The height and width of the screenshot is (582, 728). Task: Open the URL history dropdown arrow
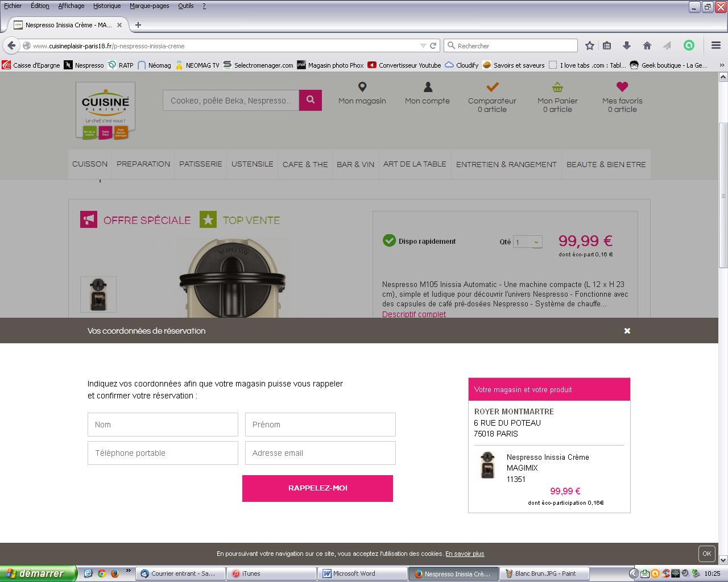[423, 45]
